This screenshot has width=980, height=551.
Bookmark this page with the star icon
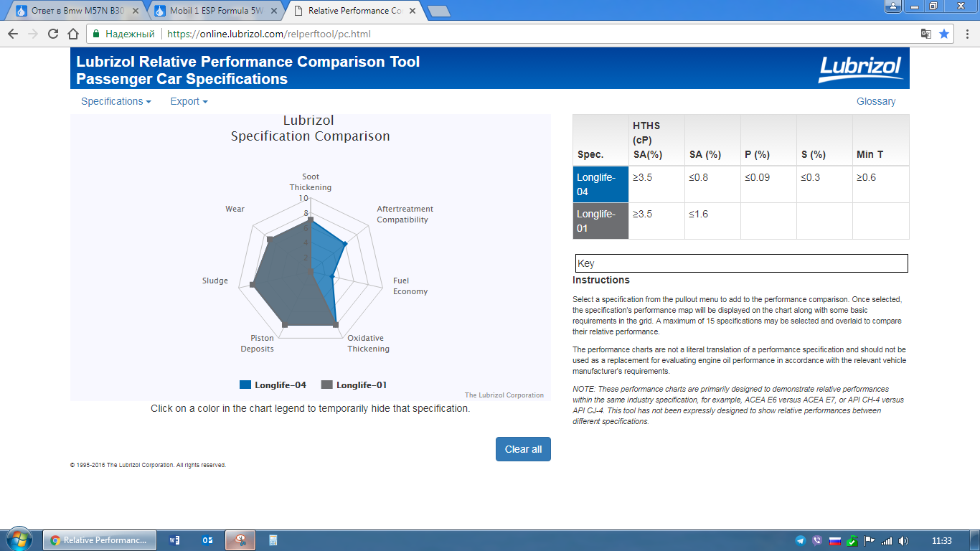pos(944,34)
